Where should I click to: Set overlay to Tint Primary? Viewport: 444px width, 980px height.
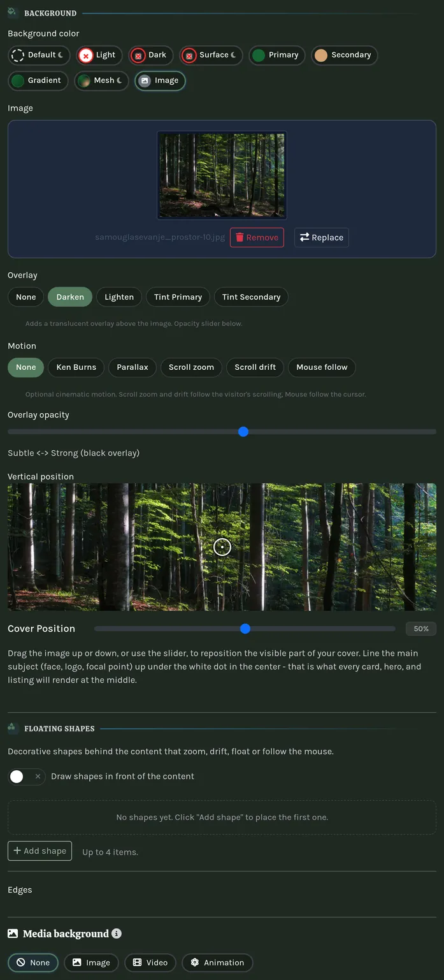[x=178, y=297]
